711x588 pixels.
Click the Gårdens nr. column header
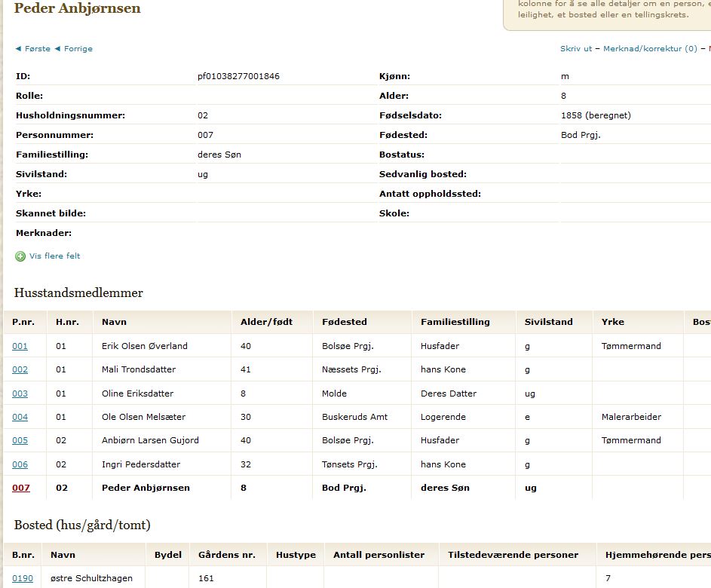coord(227,555)
